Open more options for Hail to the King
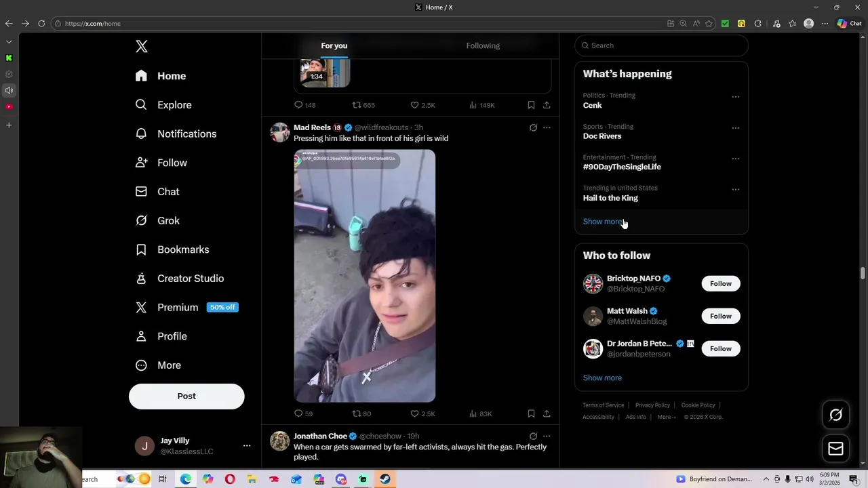 [735, 190]
